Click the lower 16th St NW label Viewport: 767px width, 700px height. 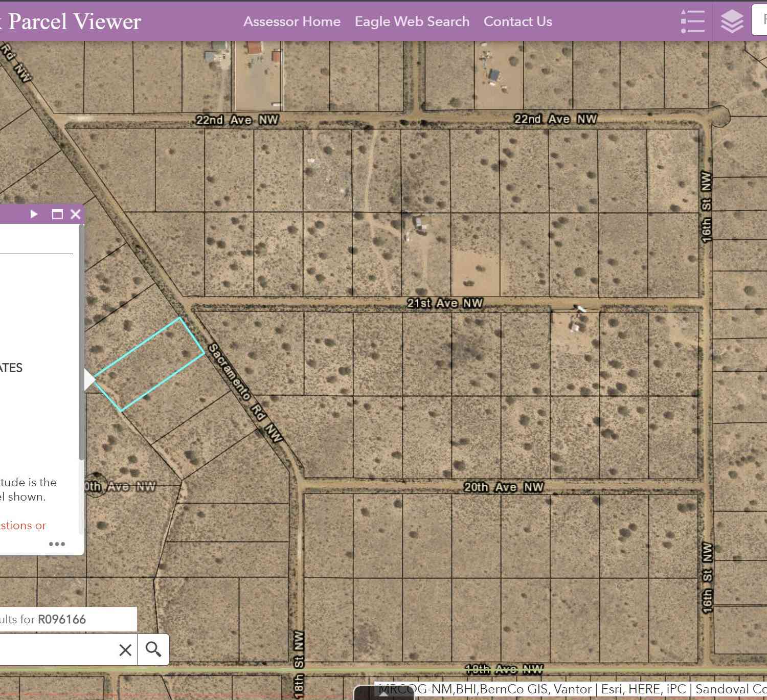point(707,577)
